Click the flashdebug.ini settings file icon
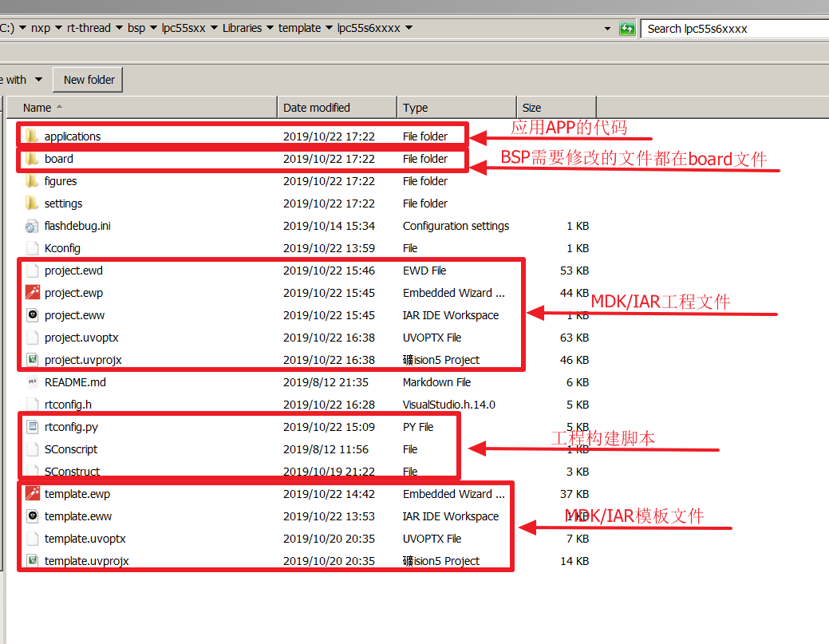Image resolution: width=829 pixels, height=644 pixels. click(32, 226)
